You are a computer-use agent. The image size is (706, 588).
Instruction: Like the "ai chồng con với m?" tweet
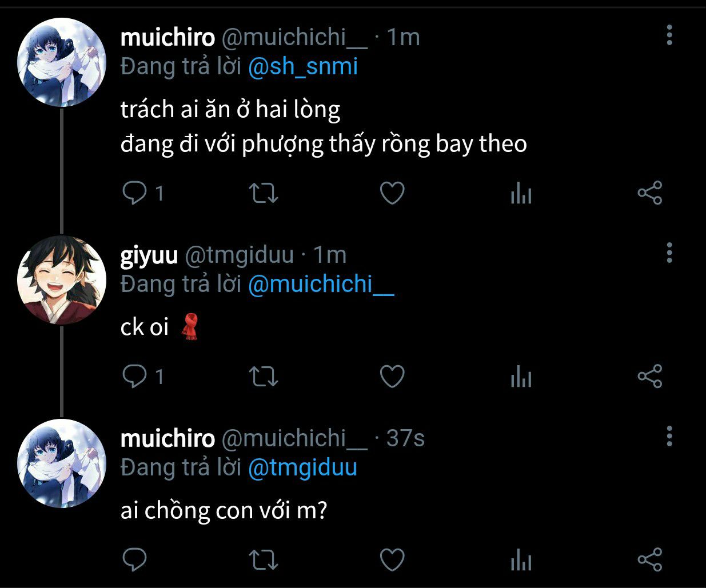coord(393,559)
